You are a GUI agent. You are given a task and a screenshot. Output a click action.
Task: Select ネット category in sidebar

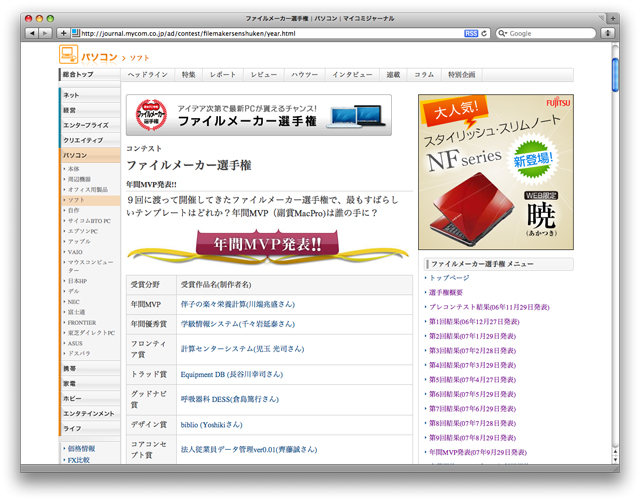90,95
